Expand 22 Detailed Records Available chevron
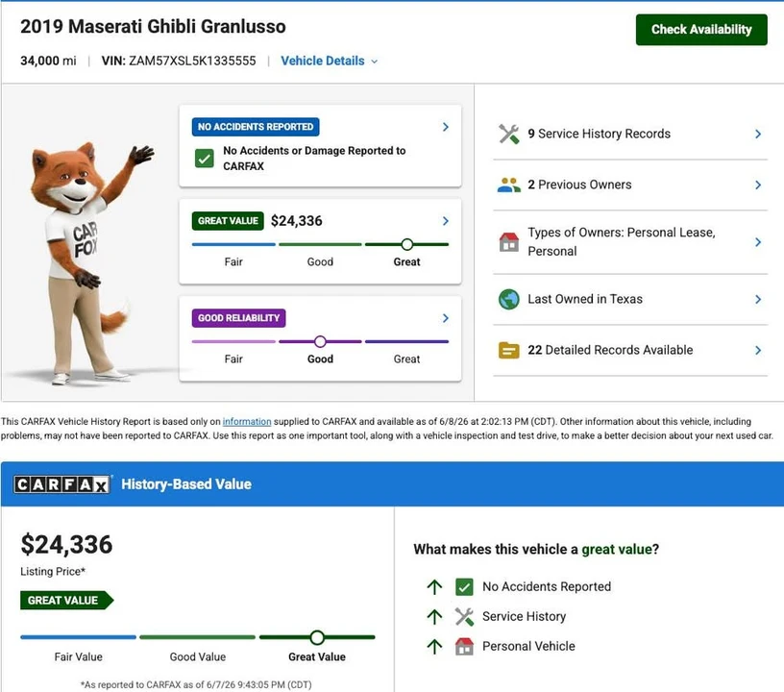This screenshot has height=692, width=784. [758, 351]
